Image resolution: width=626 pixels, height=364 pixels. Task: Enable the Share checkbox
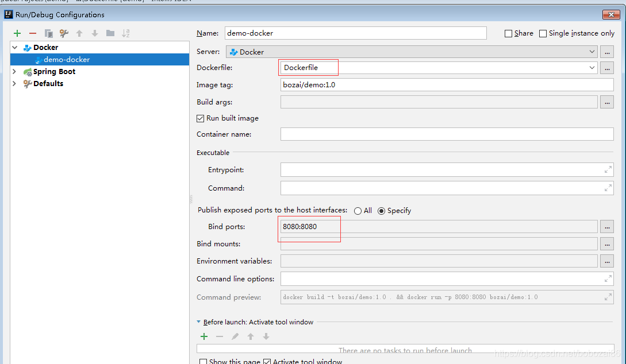pyautogui.click(x=508, y=33)
